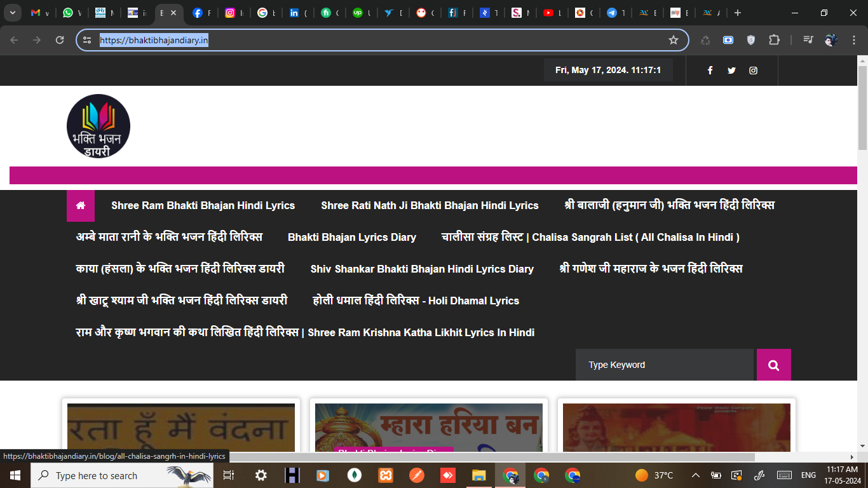Viewport: 868px width, 488px height.
Task: Visit the site's Instagram page icon
Action: (753, 71)
